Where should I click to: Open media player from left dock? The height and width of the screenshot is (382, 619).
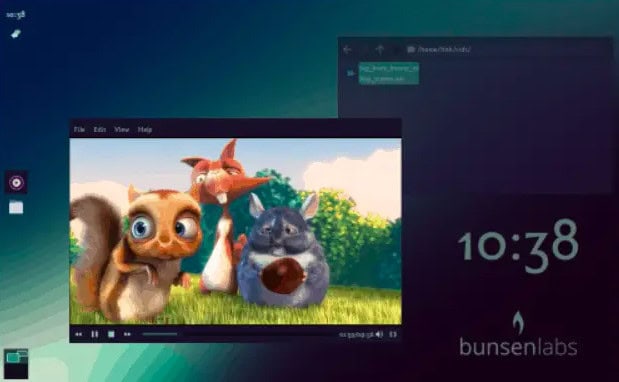[x=16, y=183]
